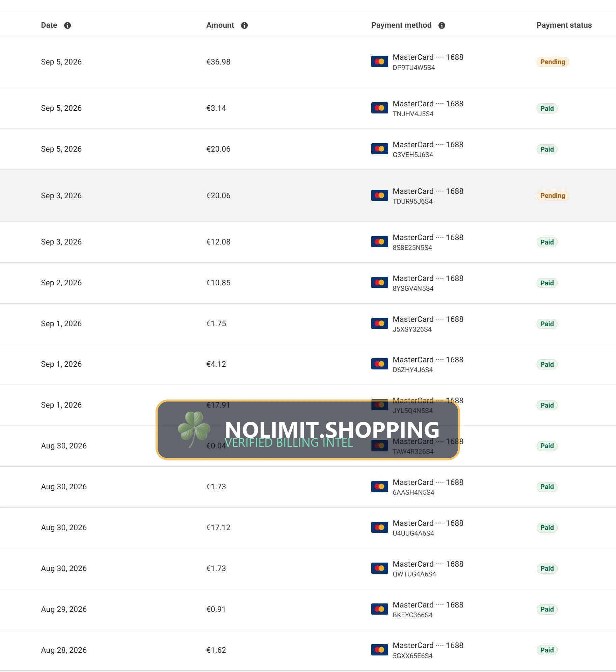Open the Payment method info icon
616x672 pixels.
point(442,25)
